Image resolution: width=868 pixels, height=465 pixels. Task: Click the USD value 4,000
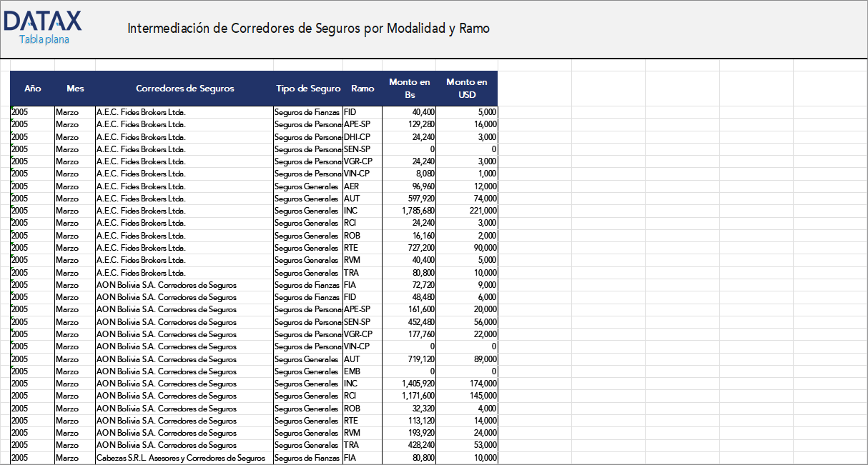[467, 409]
